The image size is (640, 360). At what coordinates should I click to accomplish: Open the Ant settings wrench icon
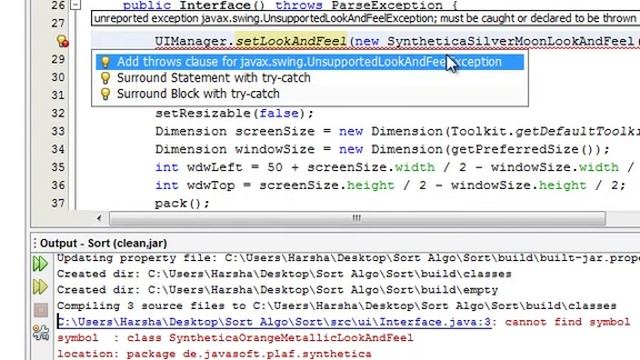[x=41, y=333]
